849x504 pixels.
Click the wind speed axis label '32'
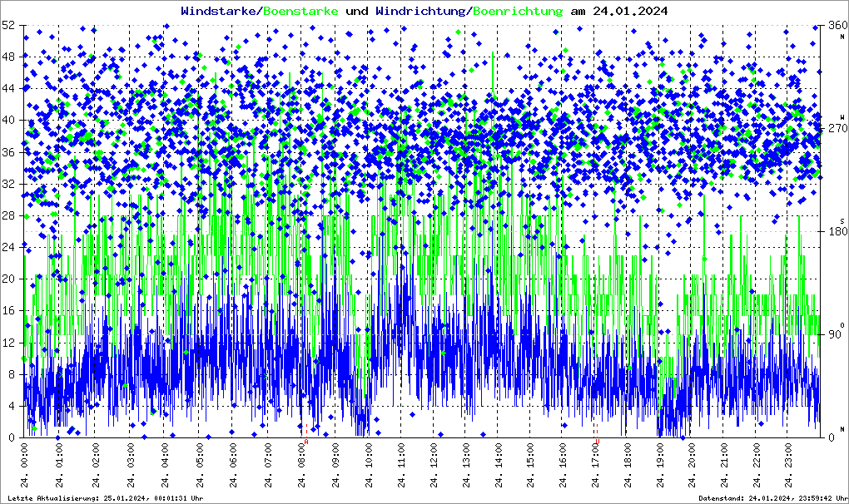8,184
